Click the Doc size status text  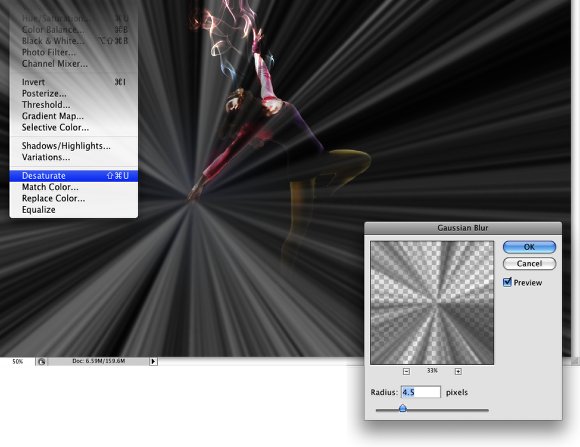(98, 361)
